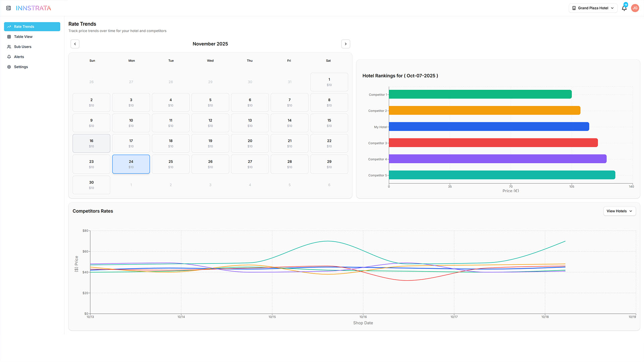Screen dimensions: 644x362
Task: Go to previous month with left chevron
Action: click(x=75, y=44)
